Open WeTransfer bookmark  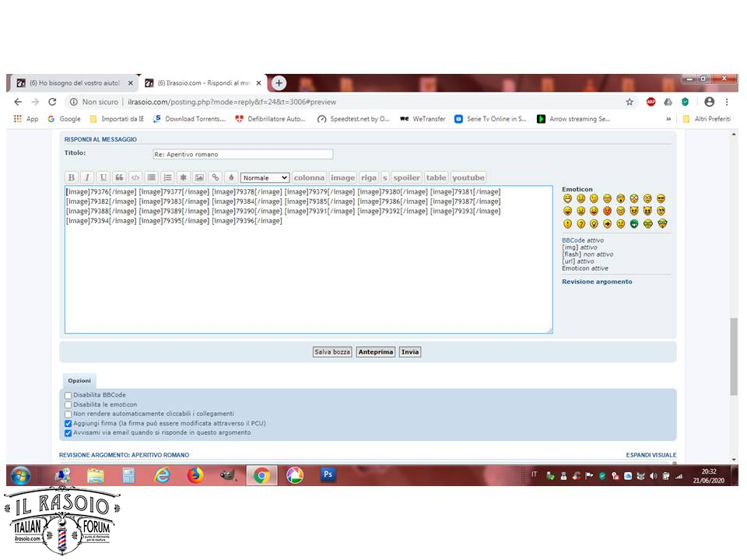423,119
